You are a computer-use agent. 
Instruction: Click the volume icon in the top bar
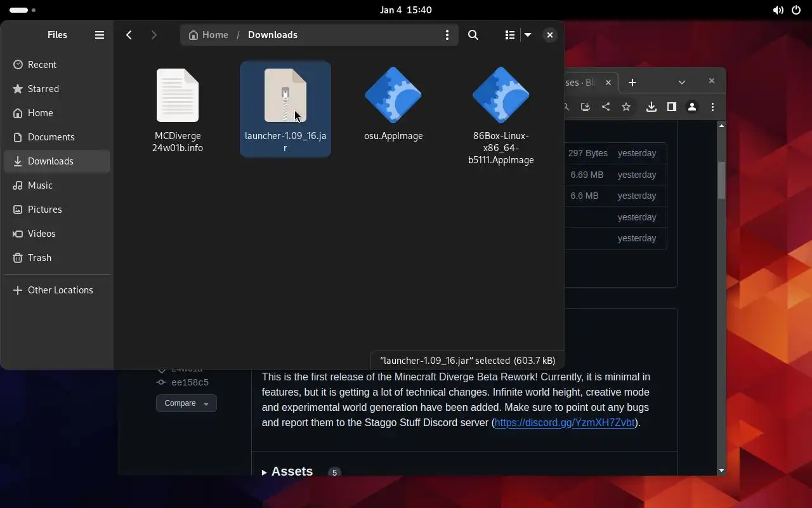click(778, 10)
